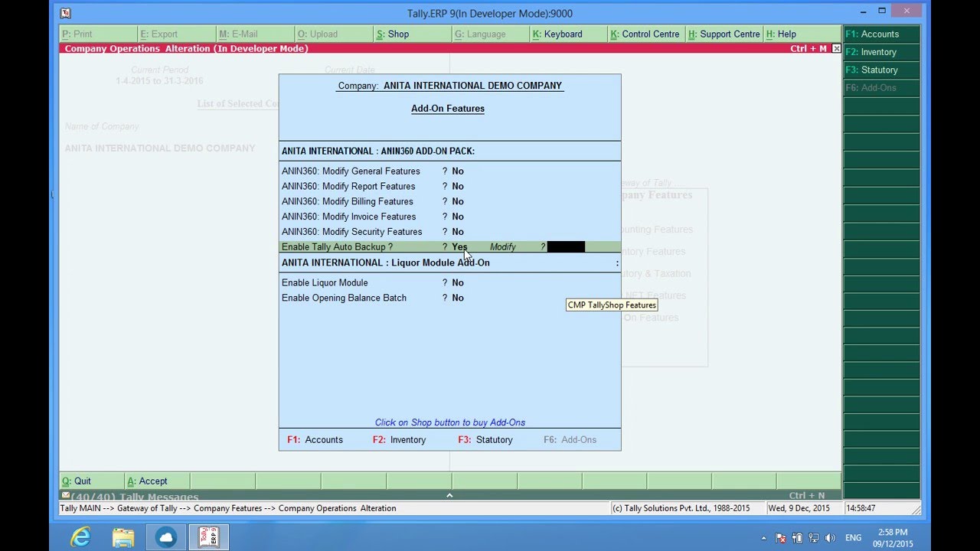Toggle Modify Invoice Features value No

[458, 217]
